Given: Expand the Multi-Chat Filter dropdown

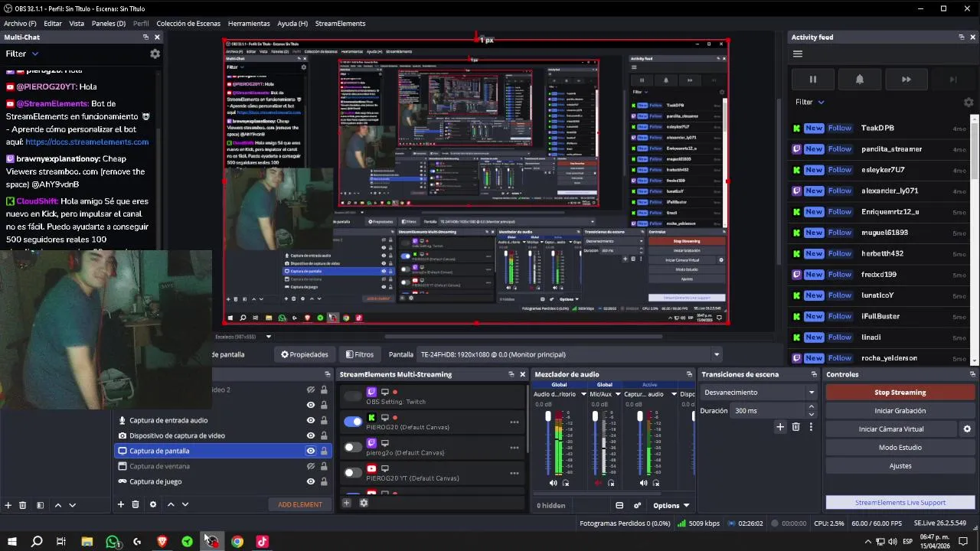Looking at the screenshot, I should (x=22, y=54).
